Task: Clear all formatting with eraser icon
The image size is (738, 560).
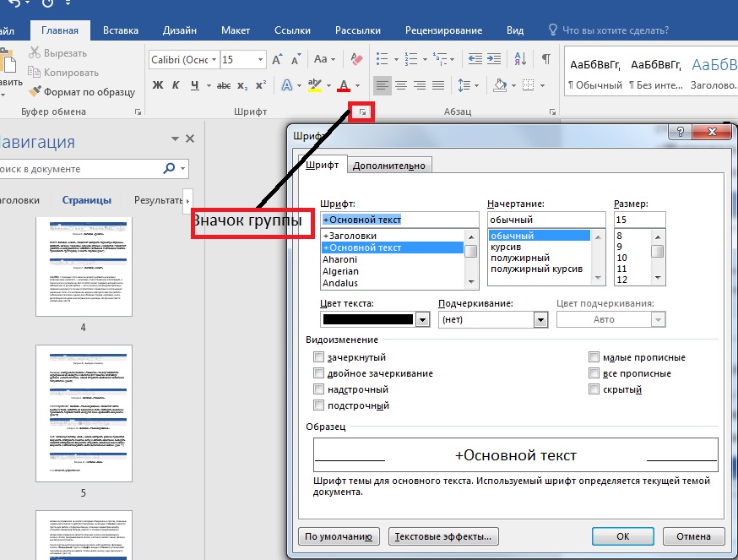Action: 356,59
